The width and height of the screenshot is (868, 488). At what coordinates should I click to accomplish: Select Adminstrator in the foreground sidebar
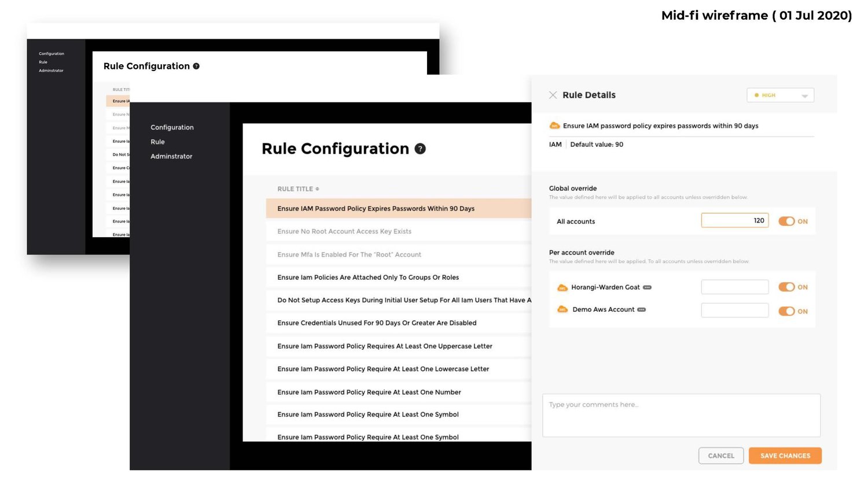(171, 156)
